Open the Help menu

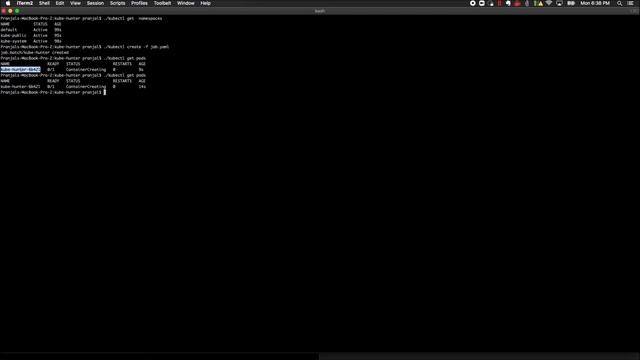click(205, 3)
